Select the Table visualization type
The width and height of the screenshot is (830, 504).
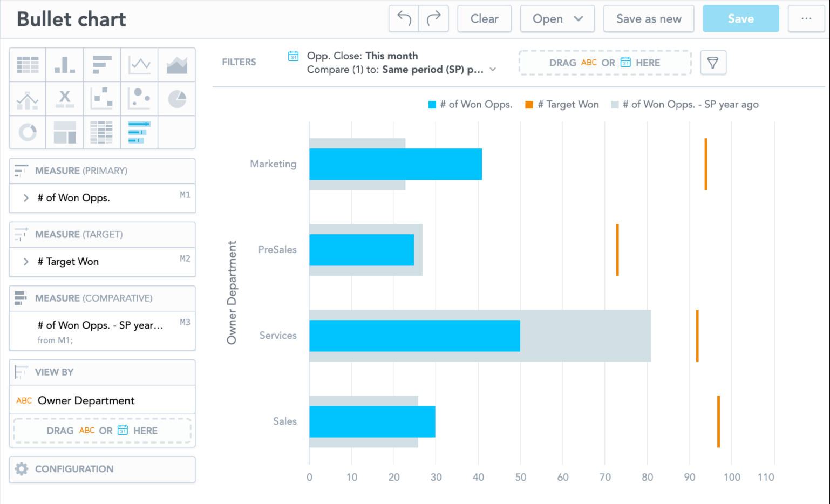tap(28, 65)
